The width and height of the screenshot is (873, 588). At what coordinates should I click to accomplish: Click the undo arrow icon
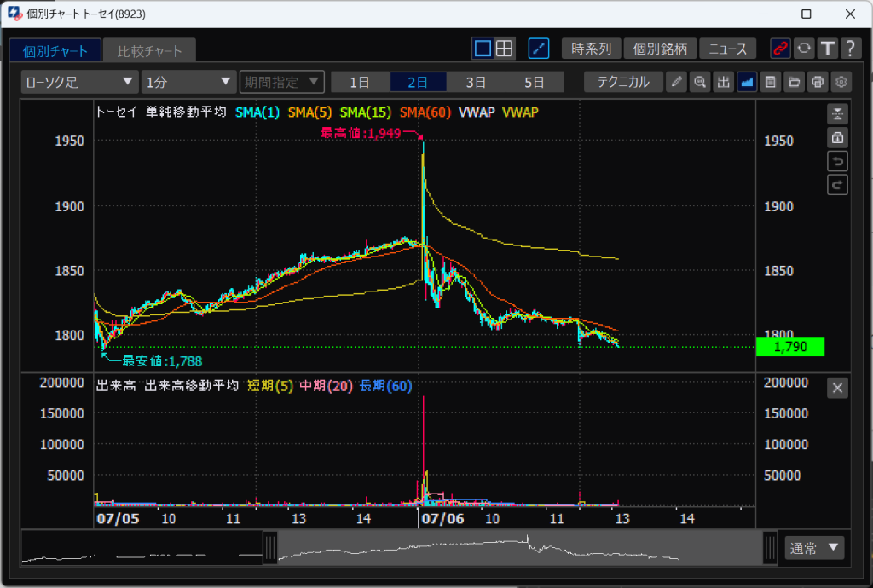(837, 161)
